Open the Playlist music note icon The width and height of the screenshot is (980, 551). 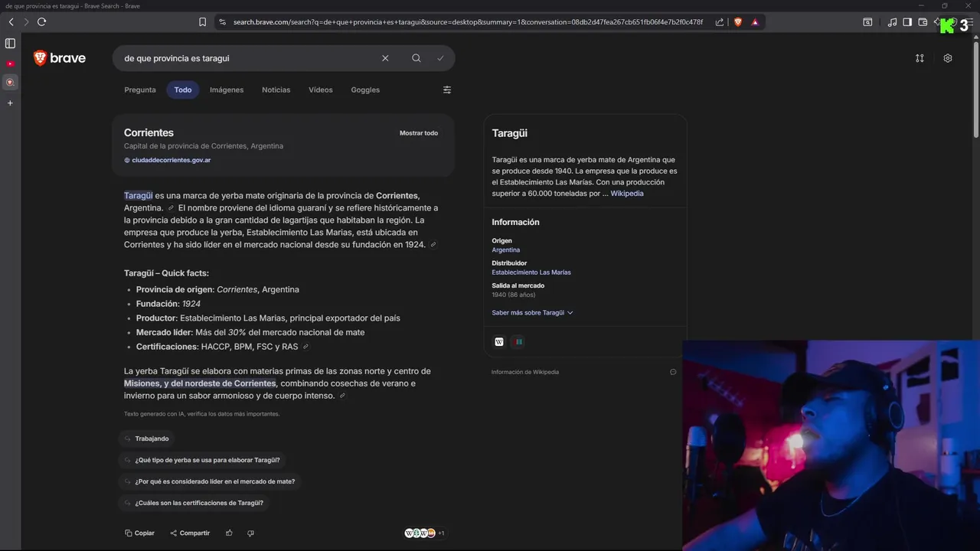click(892, 22)
